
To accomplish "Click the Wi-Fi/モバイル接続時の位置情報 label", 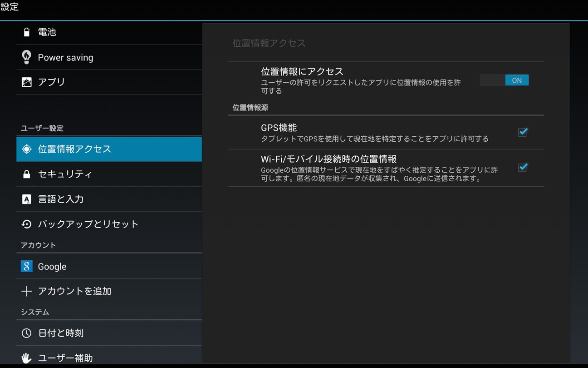I will (x=329, y=159).
